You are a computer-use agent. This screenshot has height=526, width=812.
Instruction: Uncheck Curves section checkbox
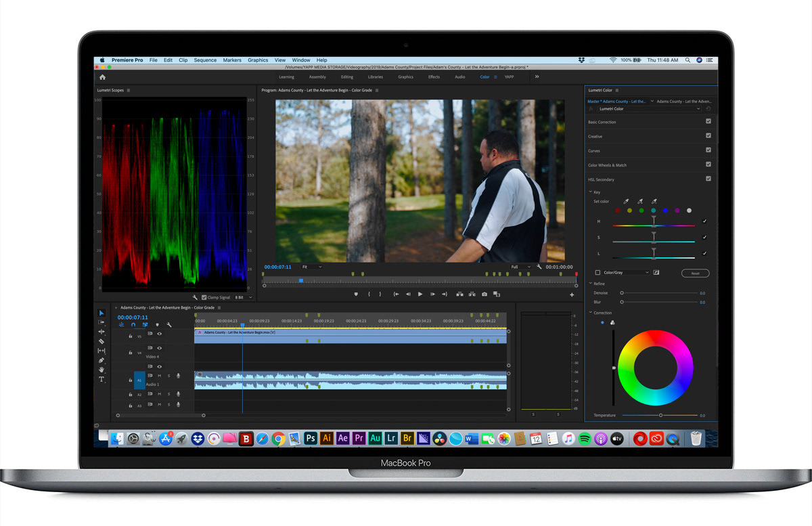coord(708,150)
